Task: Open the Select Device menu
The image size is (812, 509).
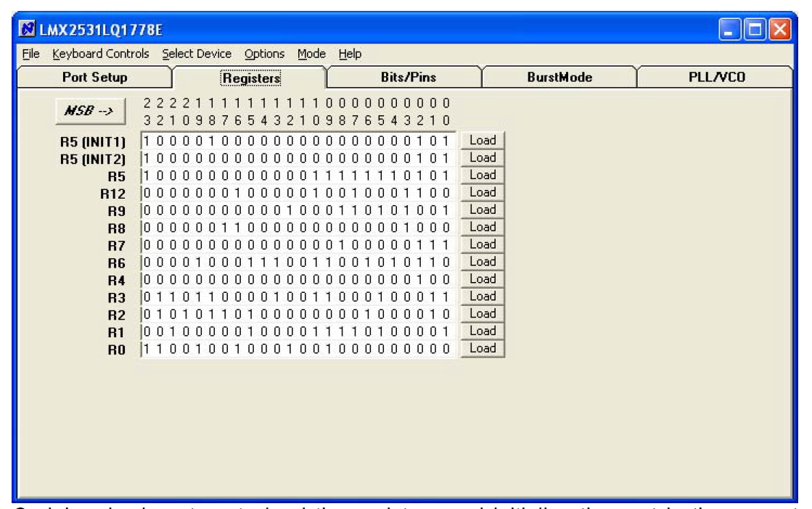Action: [x=196, y=54]
